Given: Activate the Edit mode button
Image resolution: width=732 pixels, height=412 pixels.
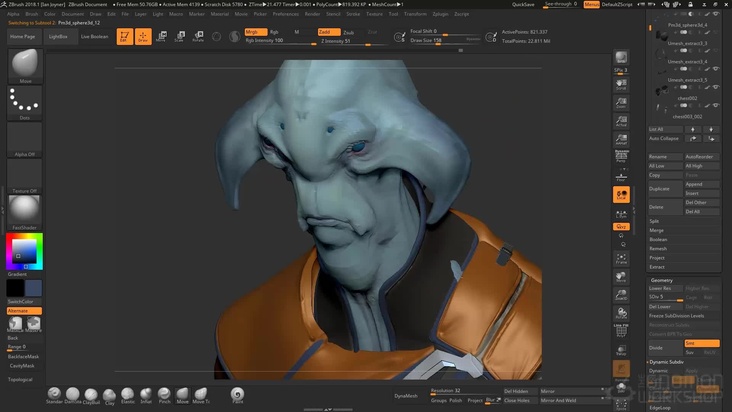Looking at the screenshot, I should [x=124, y=37].
